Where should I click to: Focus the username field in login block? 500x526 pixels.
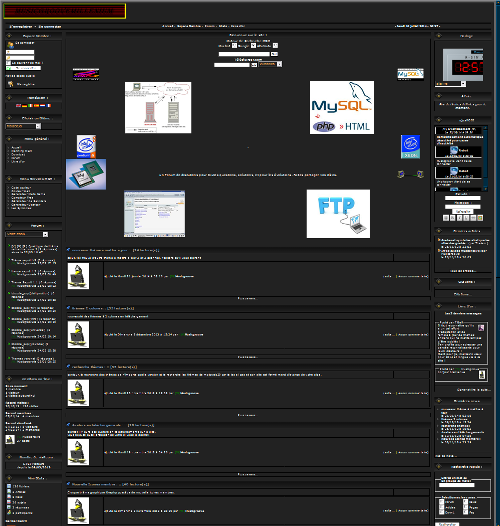tap(20, 52)
